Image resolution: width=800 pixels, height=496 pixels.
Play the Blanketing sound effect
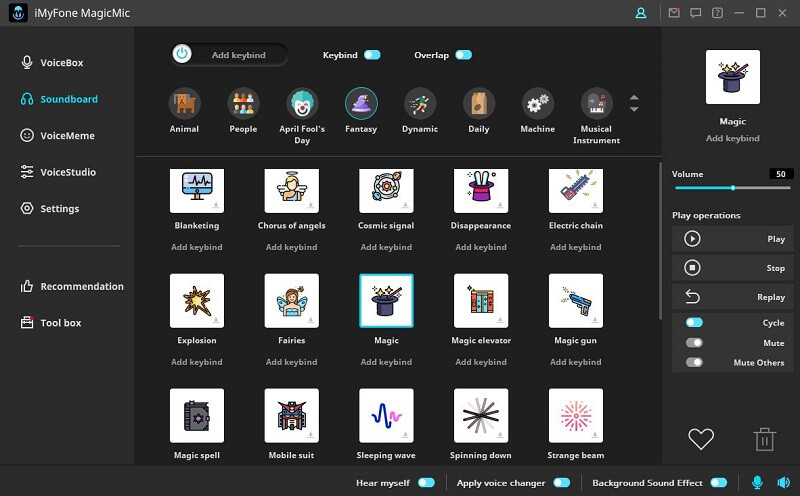click(x=197, y=190)
